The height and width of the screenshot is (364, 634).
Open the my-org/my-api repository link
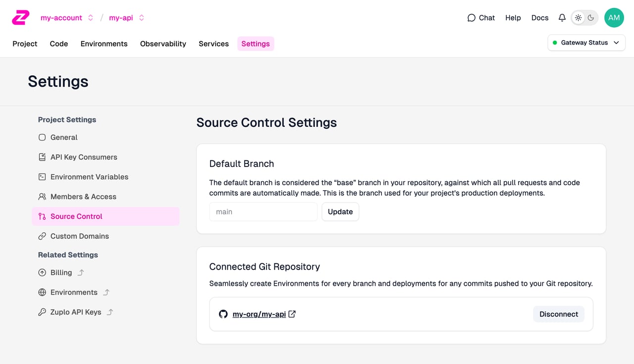pyautogui.click(x=259, y=314)
